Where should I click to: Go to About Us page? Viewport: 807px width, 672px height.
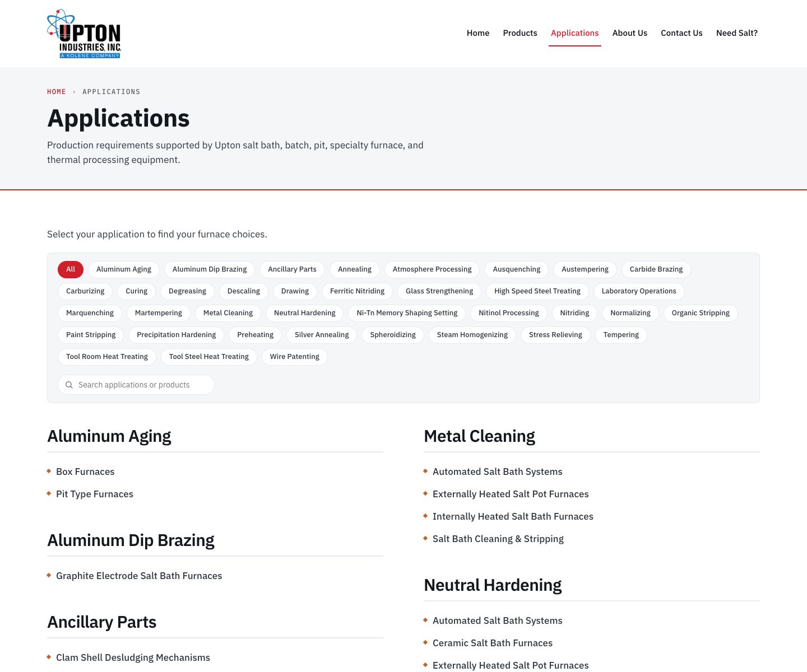[x=630, y=33]
